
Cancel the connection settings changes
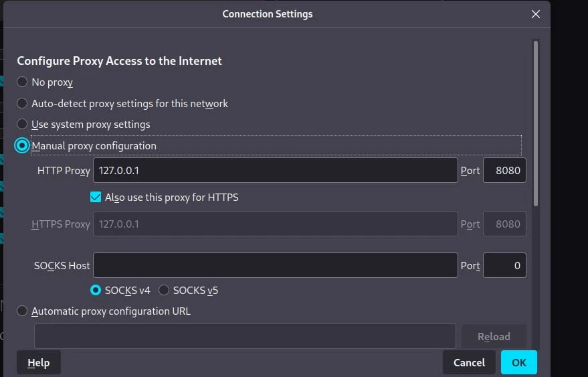(x=469, y=362)
